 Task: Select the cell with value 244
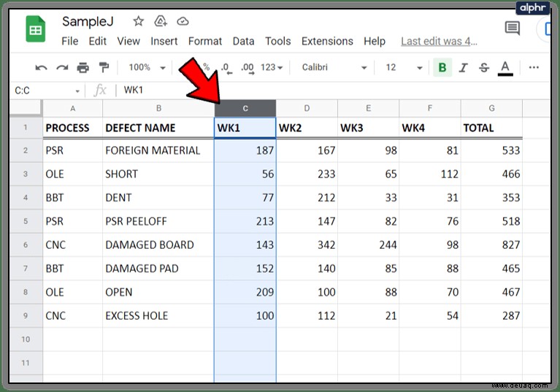368,245
